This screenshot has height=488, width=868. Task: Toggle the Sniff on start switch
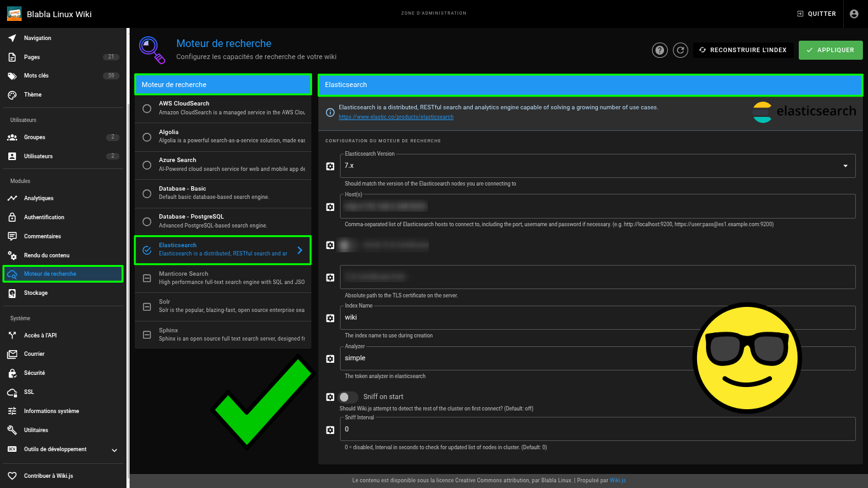pos(348,397)
